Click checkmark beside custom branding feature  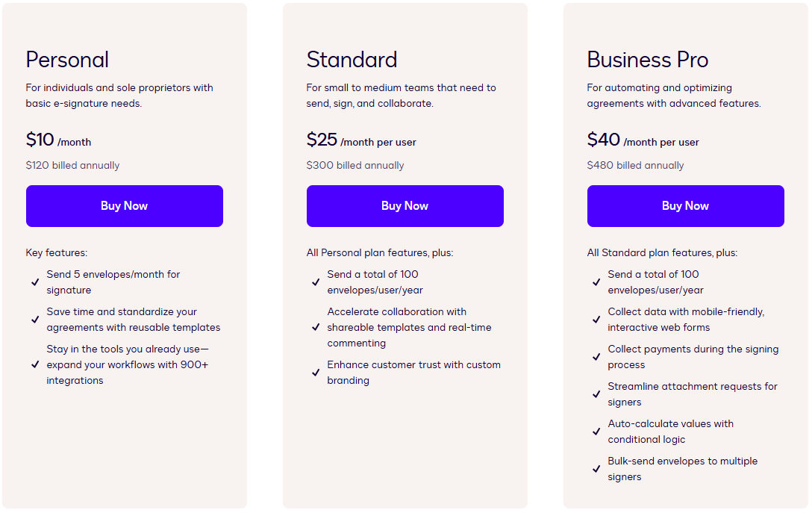click(x=316, y=372)
